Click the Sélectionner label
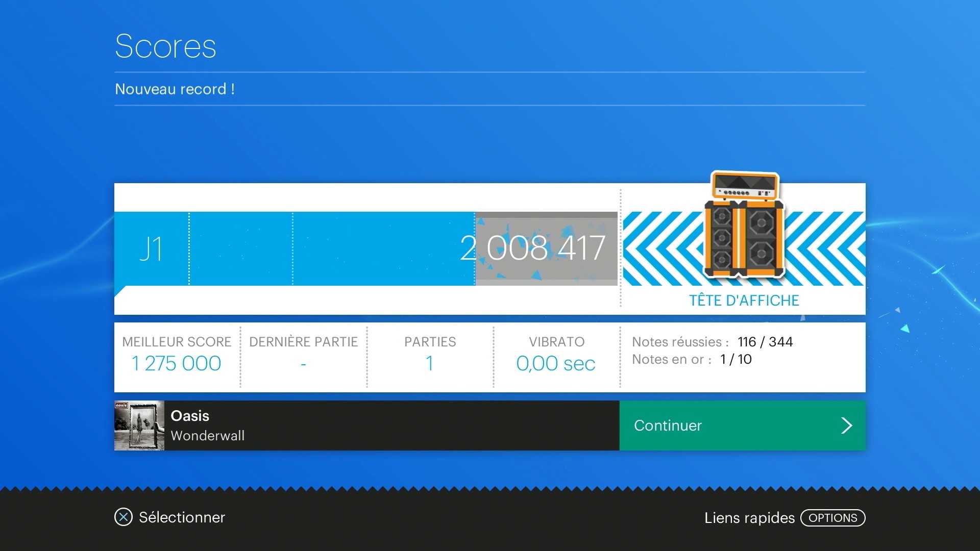The width and height of the screenshot is (980, 551). coord(182,517)
